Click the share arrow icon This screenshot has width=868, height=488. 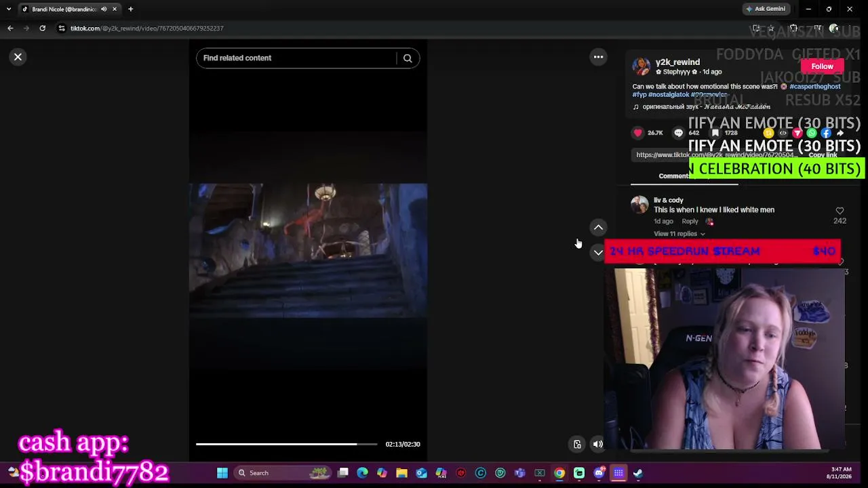click(840, 134)
